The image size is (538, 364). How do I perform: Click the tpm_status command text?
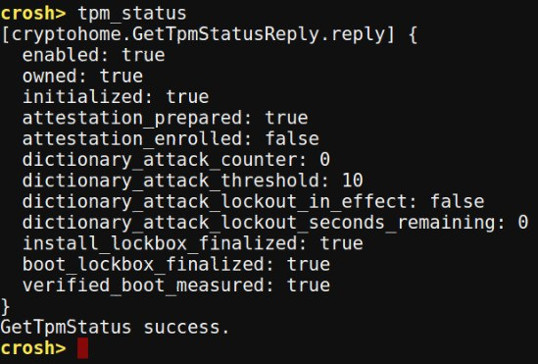point(132,14)
